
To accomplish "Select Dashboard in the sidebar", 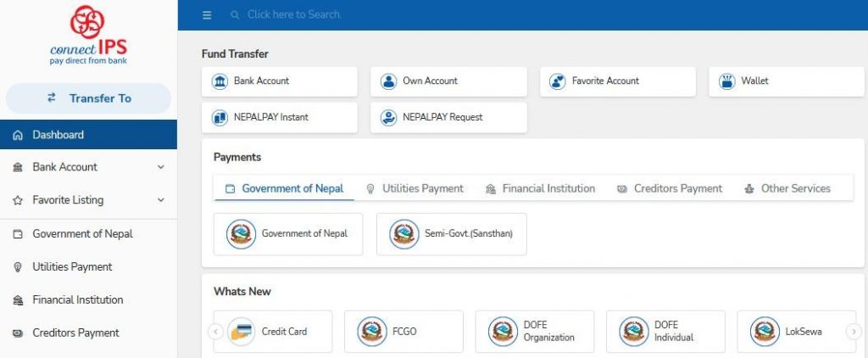I will [88, 135].
